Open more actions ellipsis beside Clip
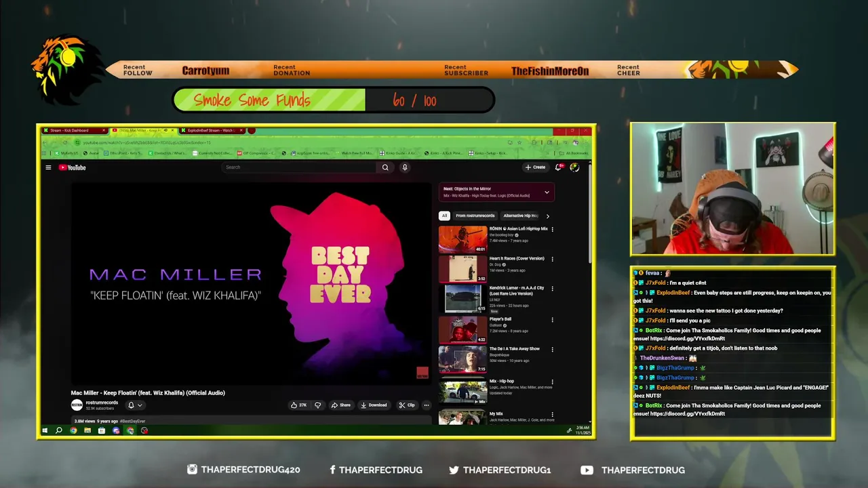The width and height of the screenshot is (868, 488). (x=427, y=405)
